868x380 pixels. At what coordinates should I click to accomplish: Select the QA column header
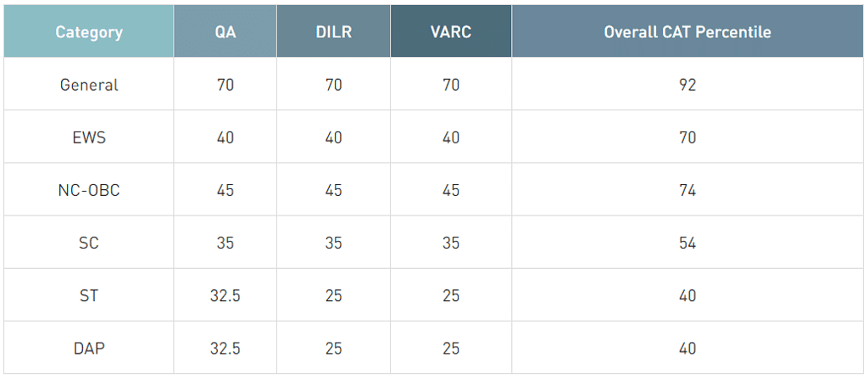(x=225, y=32)
